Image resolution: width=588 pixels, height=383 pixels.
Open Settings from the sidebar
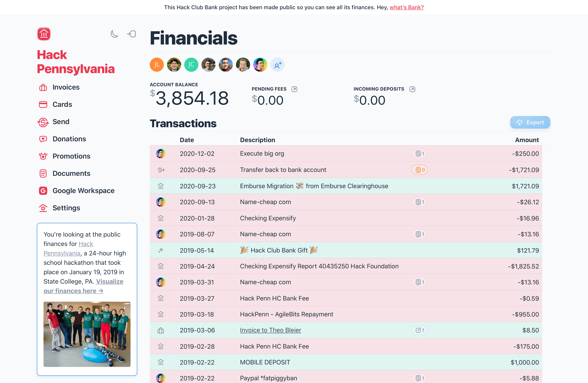(66, 208)
